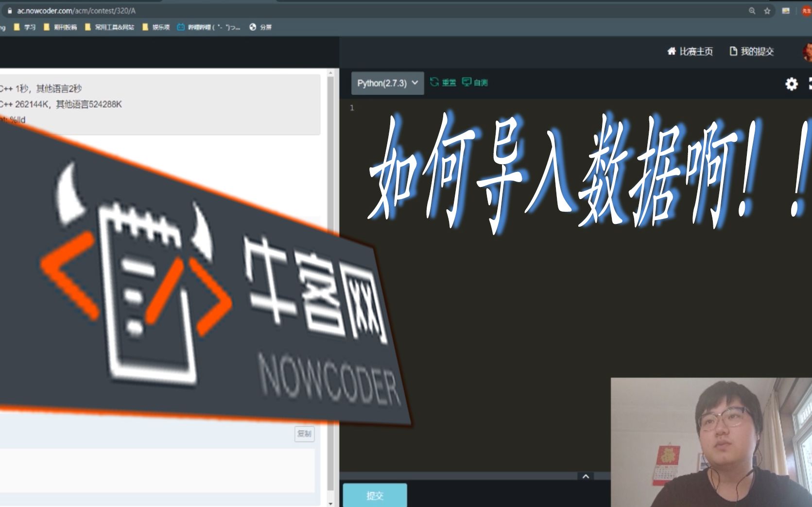Toggle fullscreen editor icon

pyautogui.click(x=810, y=84)
